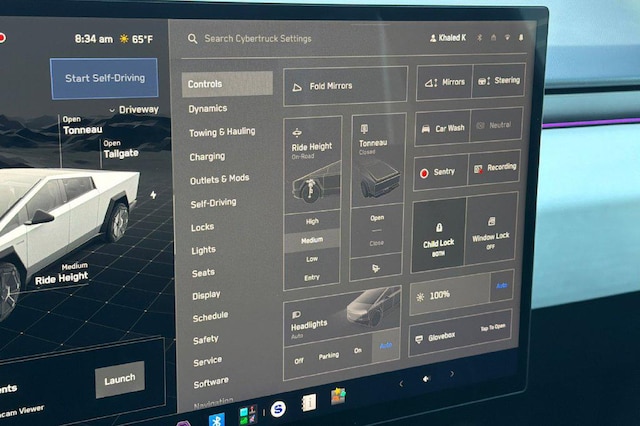Toggle auto brightness button
Viewport: 640px width, 426px height.
(502, 286)
